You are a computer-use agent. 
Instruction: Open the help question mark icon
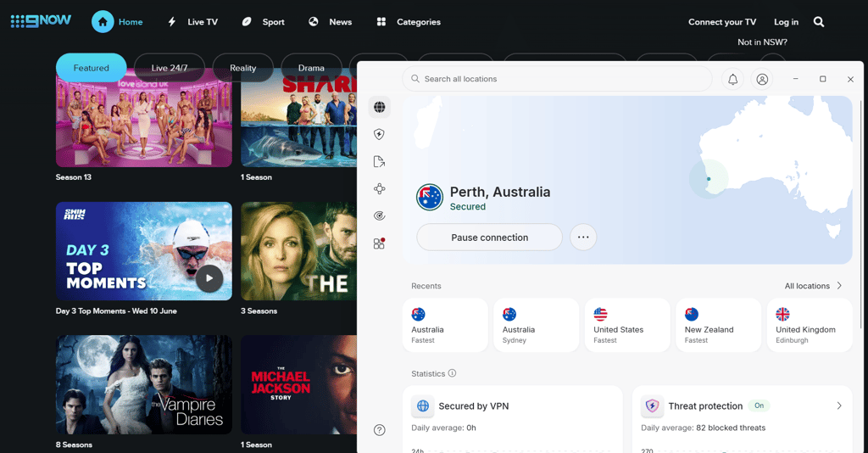pos(379,430)
